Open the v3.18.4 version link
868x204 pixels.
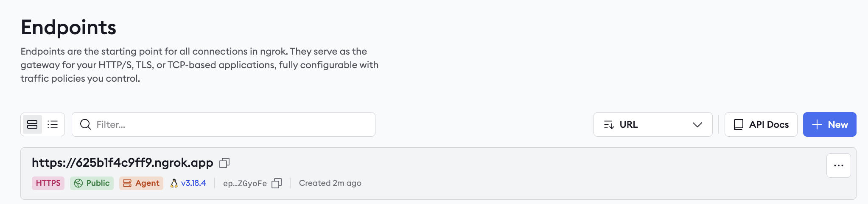[x=193, y=183]
